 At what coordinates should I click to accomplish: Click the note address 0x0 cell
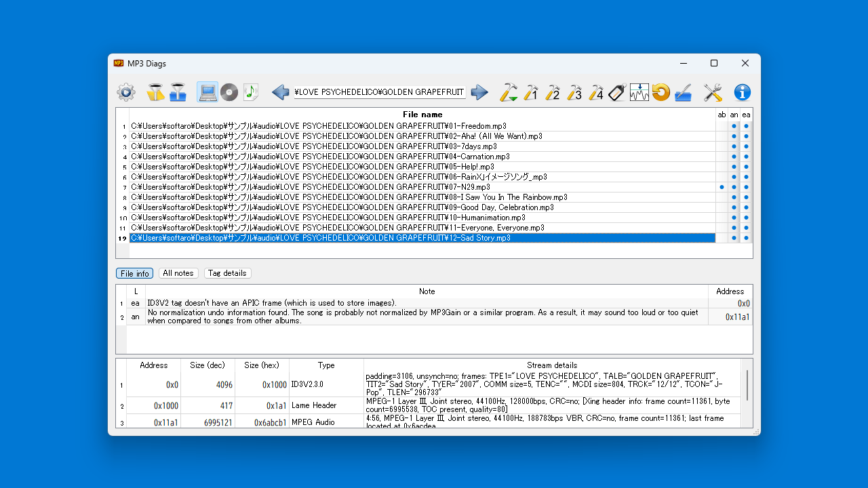730,303
